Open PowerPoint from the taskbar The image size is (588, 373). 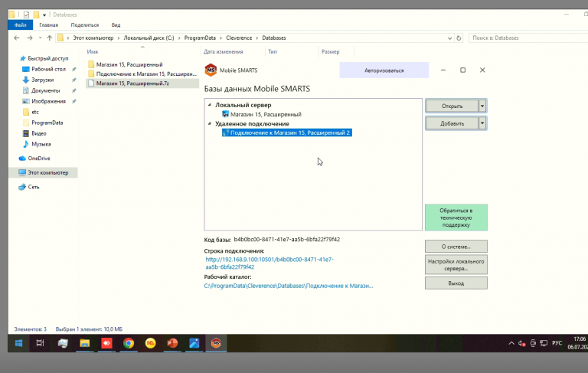(x=172, y=343)
